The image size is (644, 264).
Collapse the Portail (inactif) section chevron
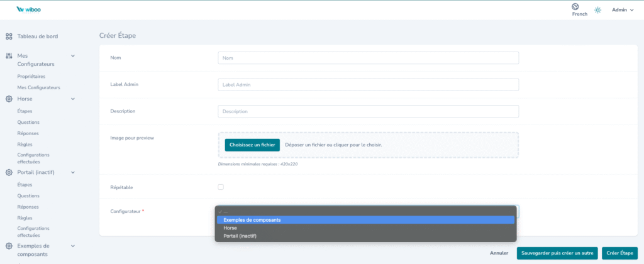click(x=73, y=172)
